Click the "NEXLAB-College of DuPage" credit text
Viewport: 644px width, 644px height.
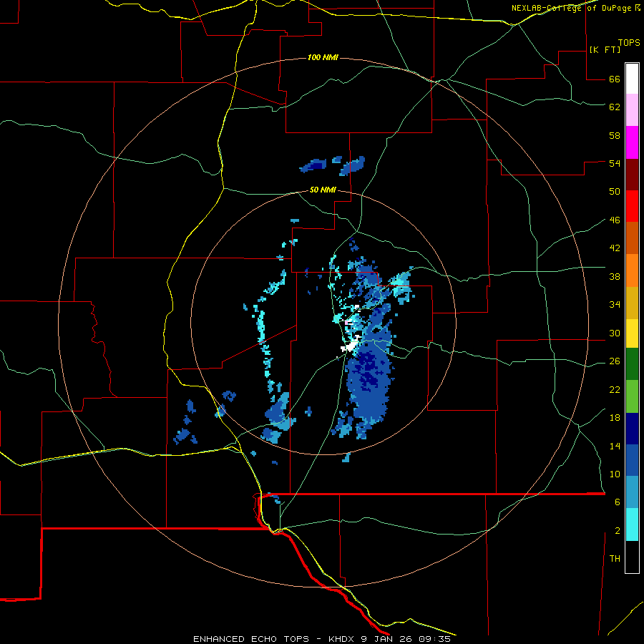tap(571, 8)
